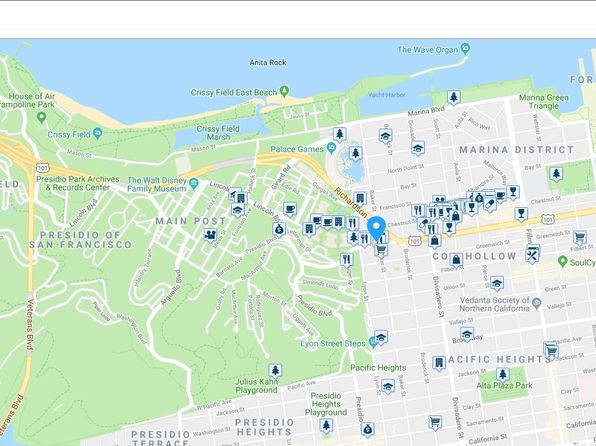Click money bag icon near Letterman Dr

click(279, 230)
